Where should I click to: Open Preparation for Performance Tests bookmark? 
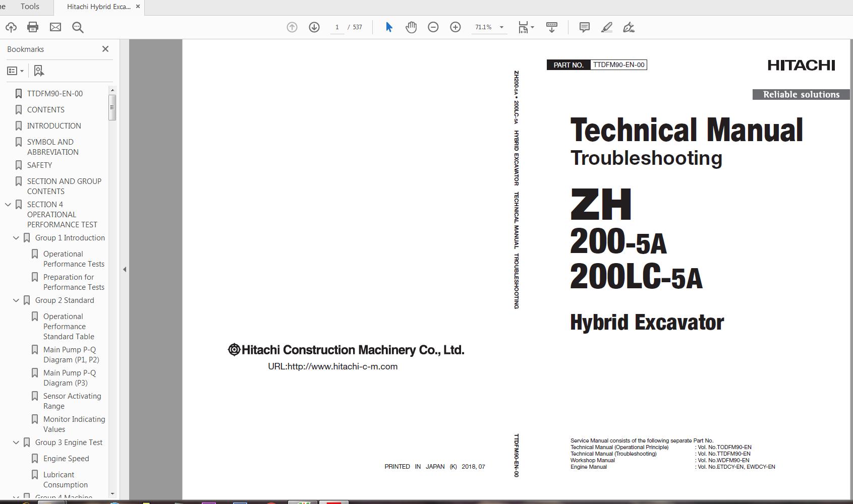[x=74, y=282]
